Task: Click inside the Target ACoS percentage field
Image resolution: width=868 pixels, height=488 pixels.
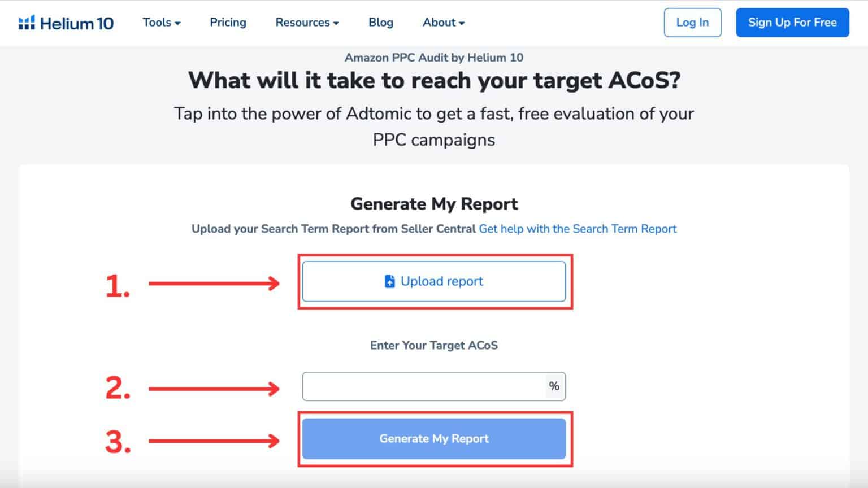Action: [x=418, y=386]
